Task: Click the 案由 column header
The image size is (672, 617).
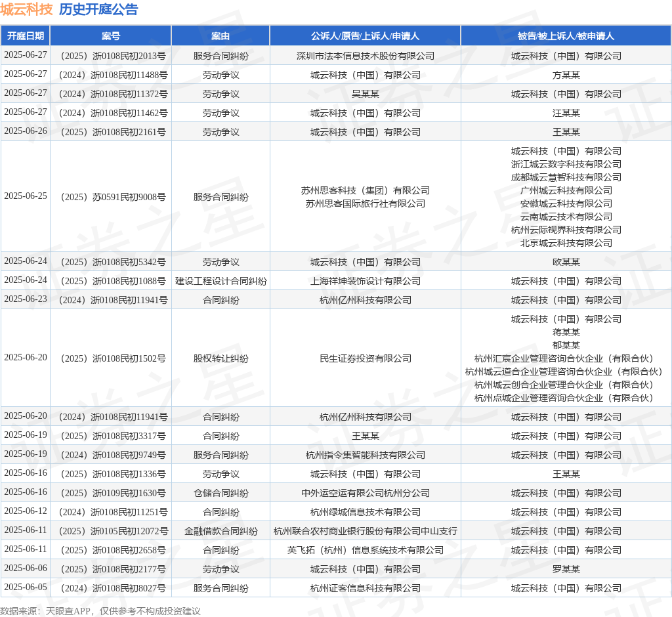Action: pos(220,36)
